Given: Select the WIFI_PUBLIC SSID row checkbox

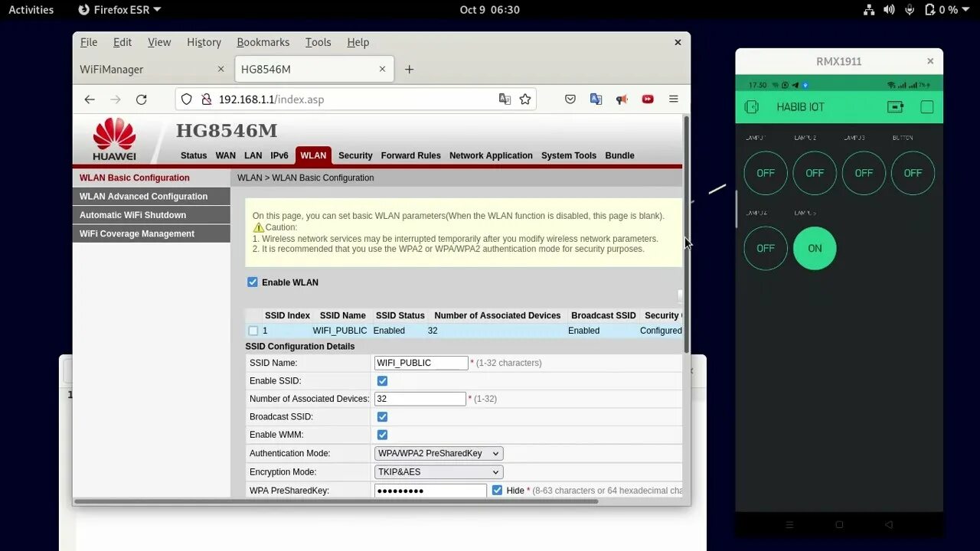Looking at the screenshot, I should [x=253, y=331].
